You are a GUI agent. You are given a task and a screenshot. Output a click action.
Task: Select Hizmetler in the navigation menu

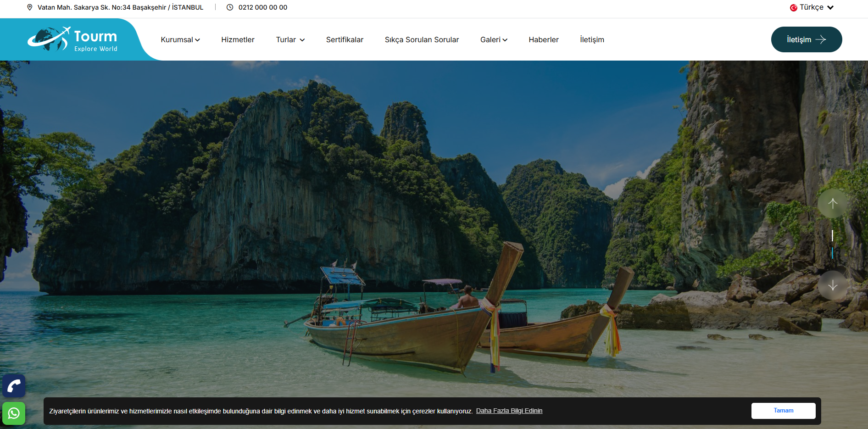click(238, 39)
